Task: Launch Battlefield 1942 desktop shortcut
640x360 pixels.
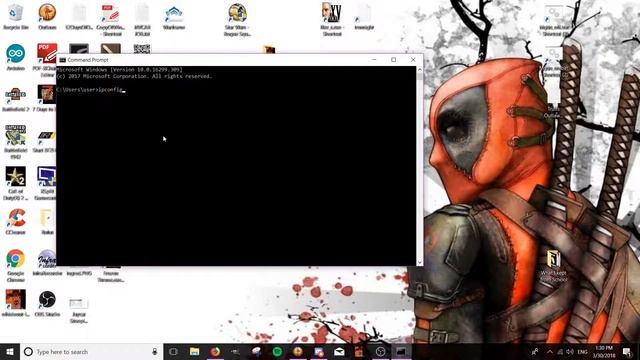Action: (16, 142)
